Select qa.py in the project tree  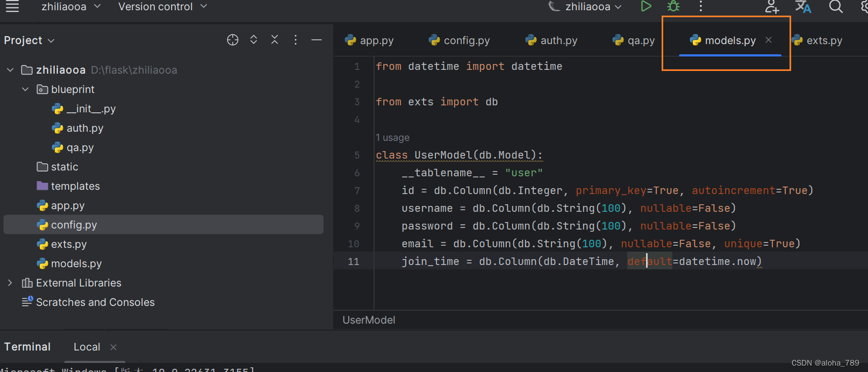(73, 147)
